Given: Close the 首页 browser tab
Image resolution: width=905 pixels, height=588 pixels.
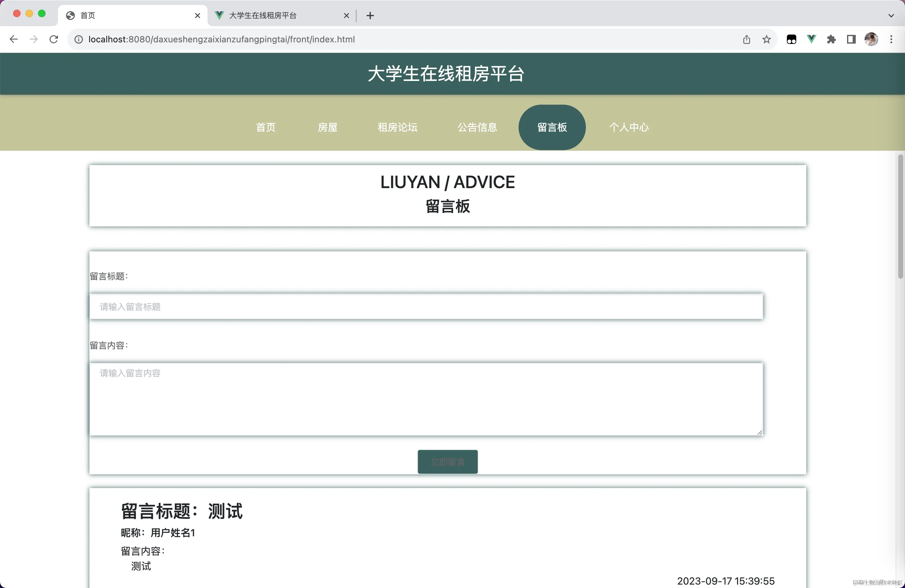Looking at the screenshot, I should (197, 16).
